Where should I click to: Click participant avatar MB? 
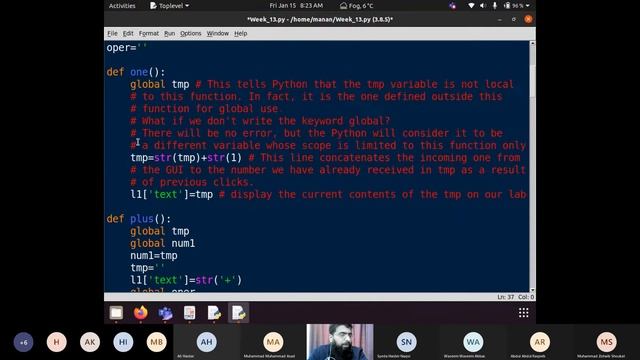pyautogui.click(x=157, y=342)
